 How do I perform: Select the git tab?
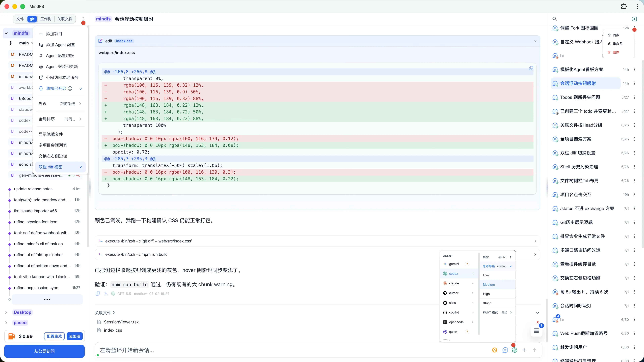tap(32, 19)
